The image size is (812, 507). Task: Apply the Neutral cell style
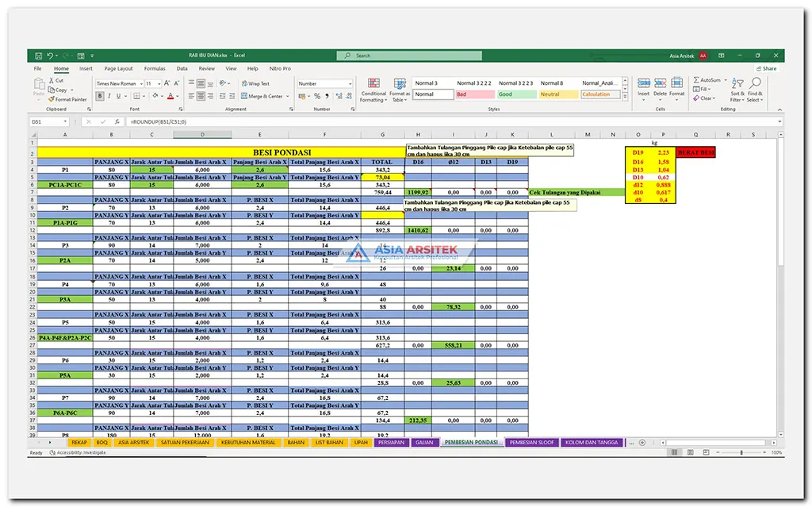[x=558, y=94]
